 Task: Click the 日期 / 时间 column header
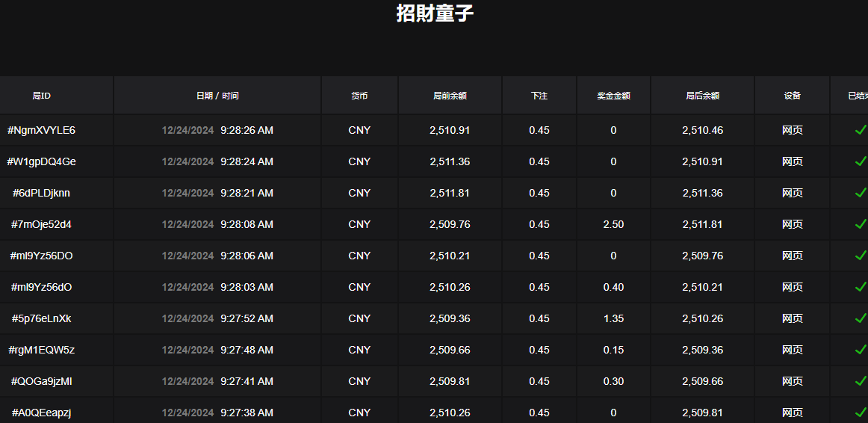tap(217, 96)
